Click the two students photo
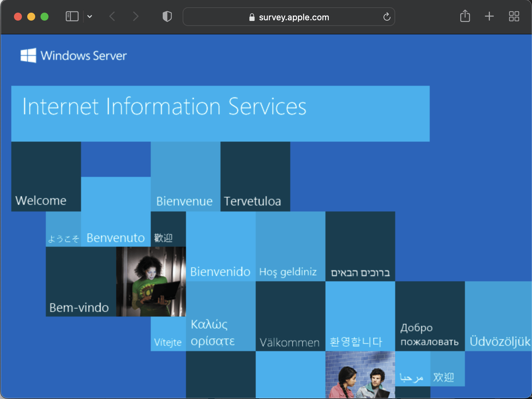Viewport: 532px width, 399px height. (x=360, y=375)
